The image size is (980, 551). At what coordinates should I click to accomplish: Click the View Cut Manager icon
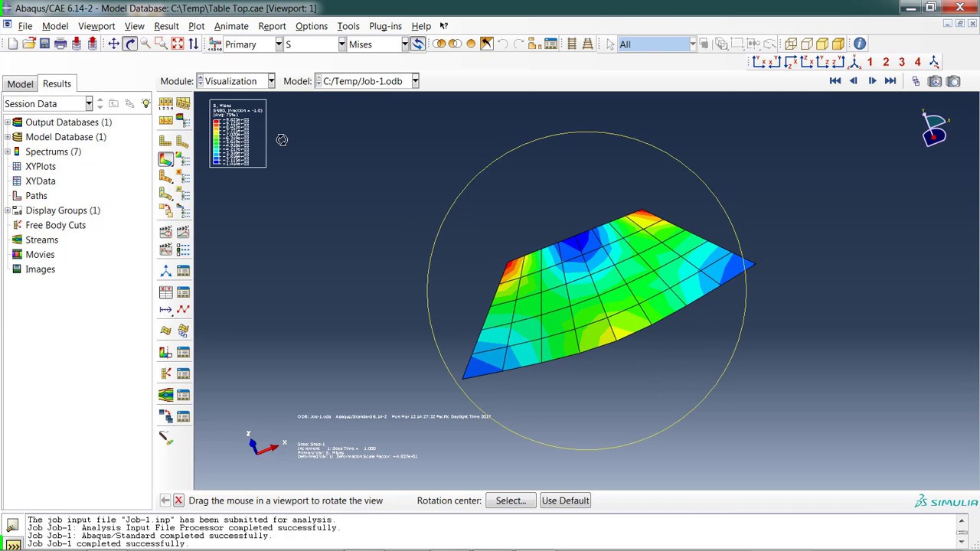coord(183,352)
